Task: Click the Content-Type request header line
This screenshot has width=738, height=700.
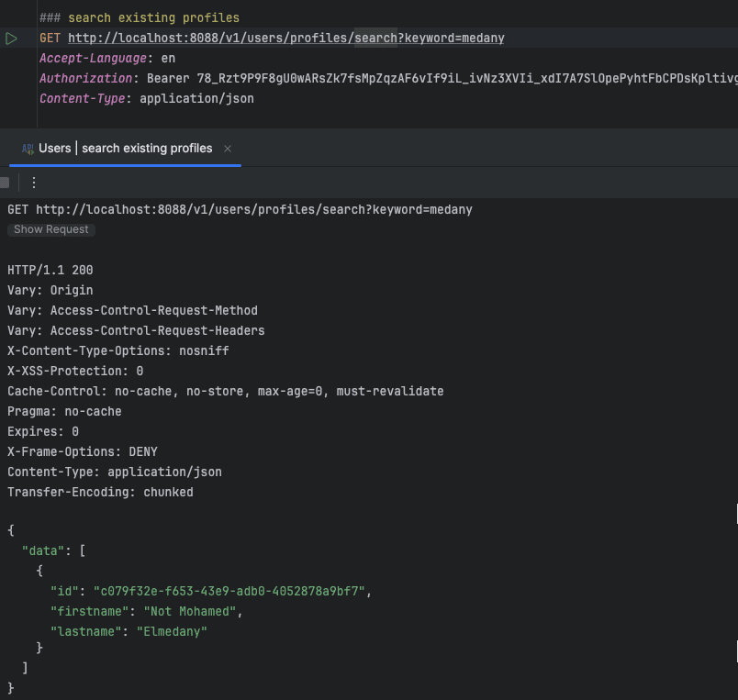Action: tap(147, 99)
